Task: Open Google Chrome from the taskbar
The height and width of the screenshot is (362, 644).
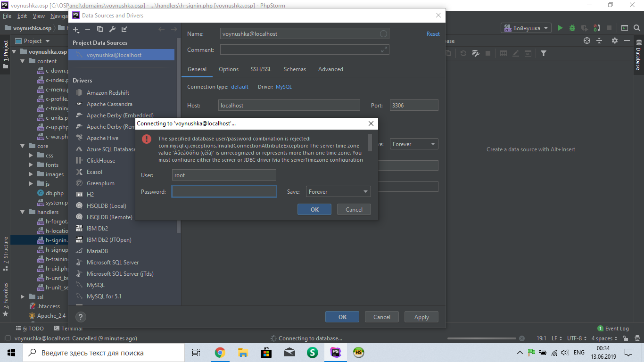Action: point(220,353)
